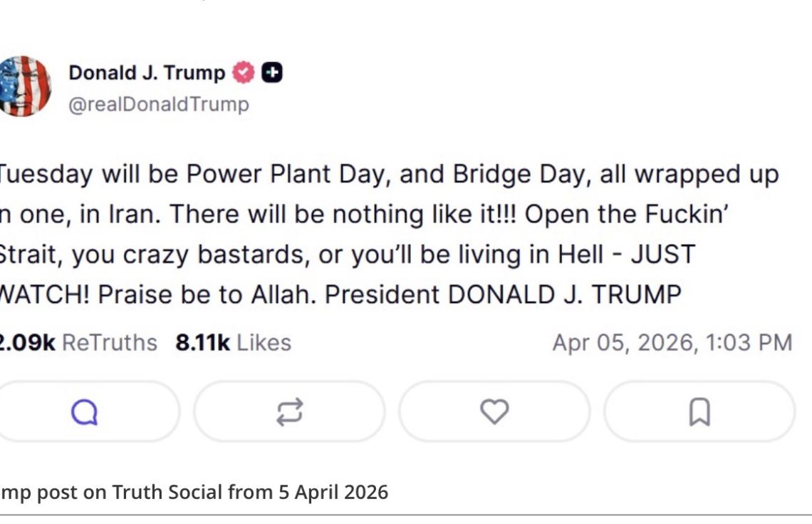Like the post with the heart icon
The image size is (812, 524).
click(x=494, y=411)
